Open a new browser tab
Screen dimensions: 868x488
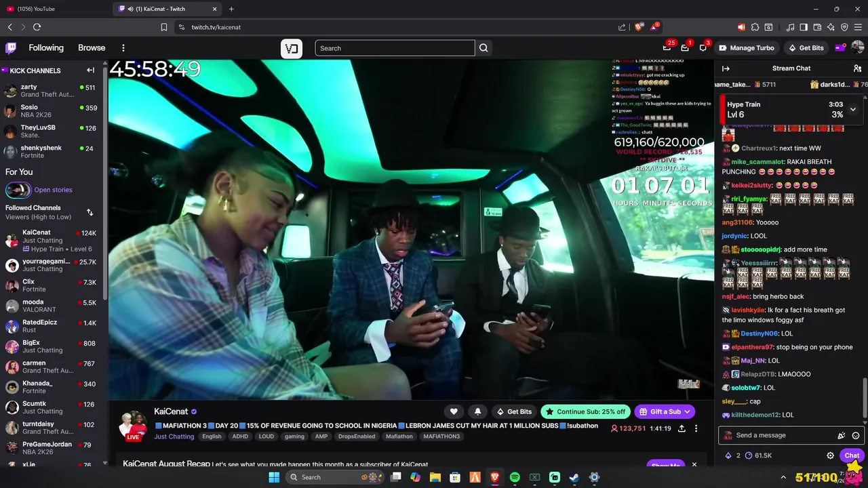[231, 9]
